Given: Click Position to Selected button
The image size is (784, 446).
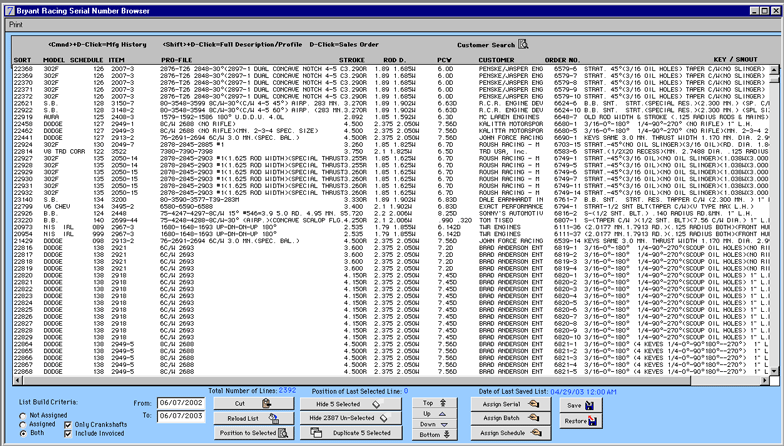Looking at the screenshot, I should (x=253, y=433).
